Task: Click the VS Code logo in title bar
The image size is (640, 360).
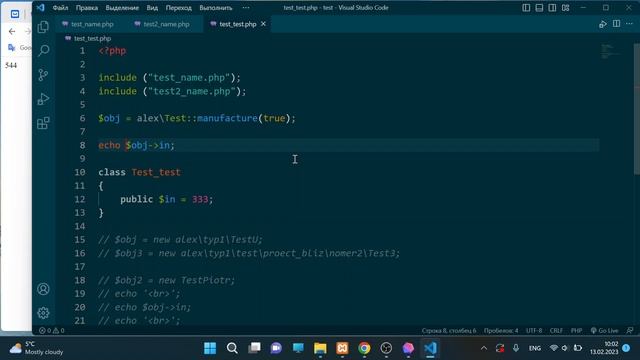Action: (40, 7)
